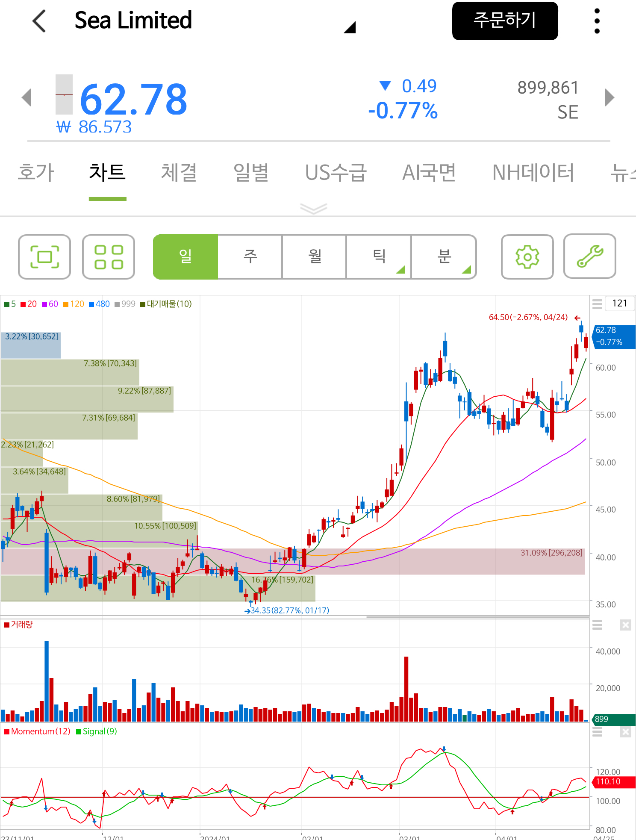Click the 110.10 momentum value tag
The image size is (636, 840).
[613, 781]
